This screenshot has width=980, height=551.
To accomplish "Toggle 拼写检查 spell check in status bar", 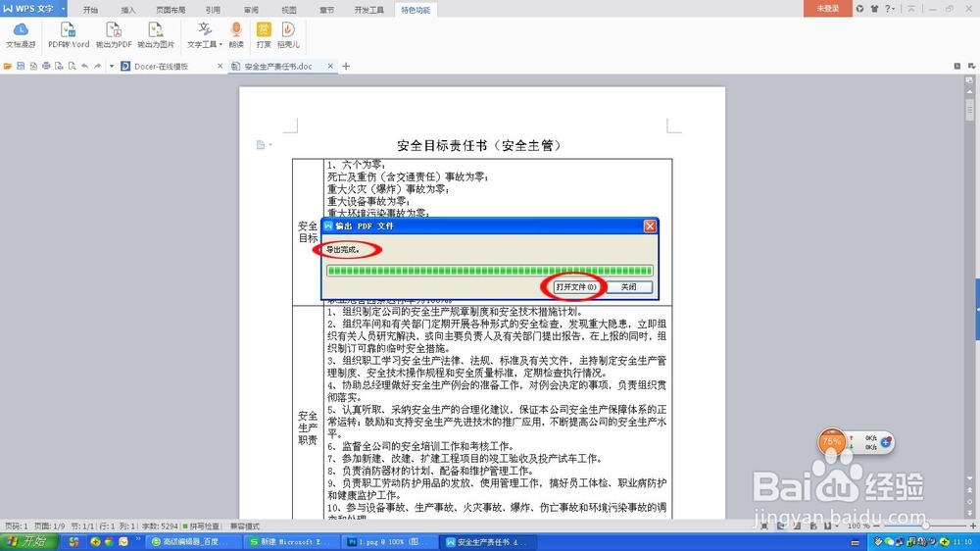I will coord(201,526).
